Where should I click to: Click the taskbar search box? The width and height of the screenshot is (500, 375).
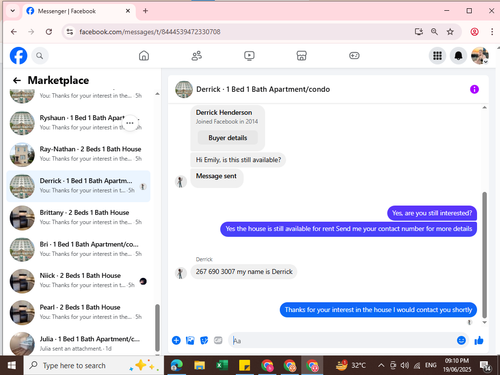pyautogui.click(x=94, y=365)
